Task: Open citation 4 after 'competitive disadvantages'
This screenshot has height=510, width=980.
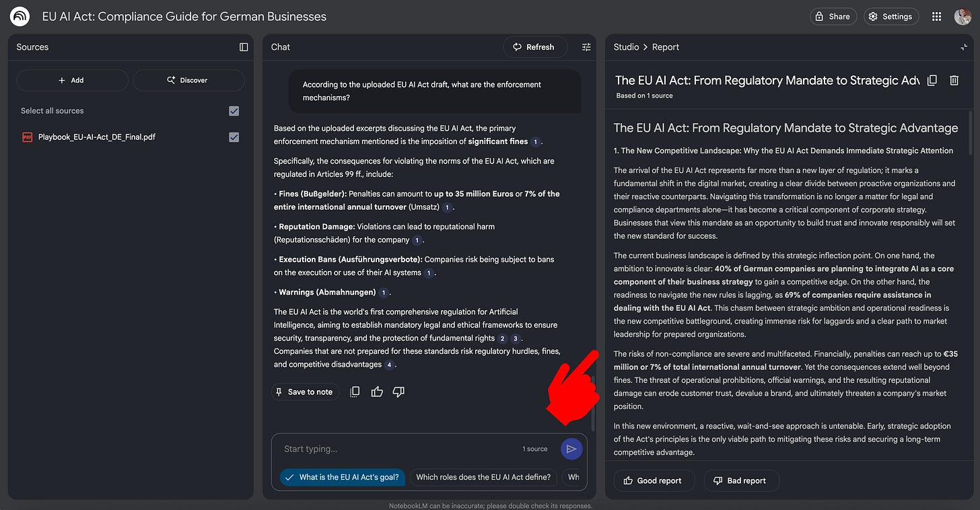Action: (389, 365)
